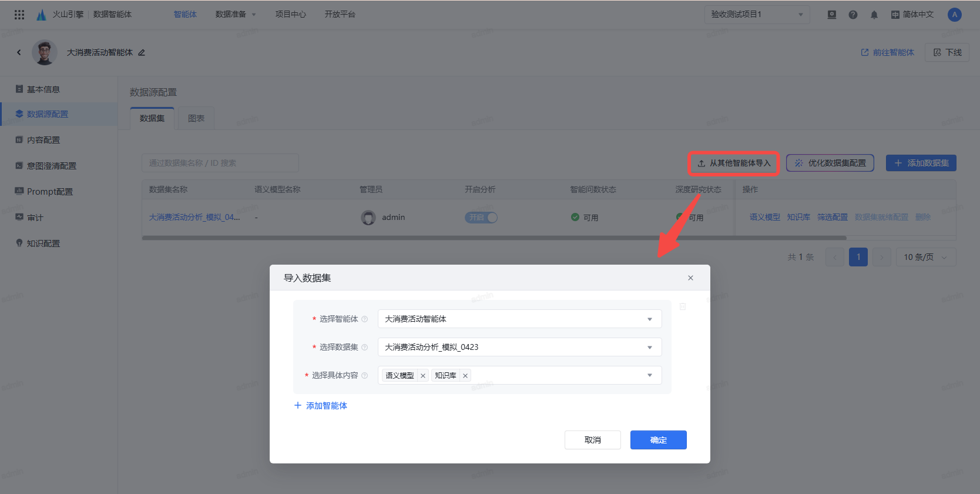This screenshot has height=494, width=980.
Task: Open dataset link 大消费活动分析_模拟_04...
Action: point(194,218)
